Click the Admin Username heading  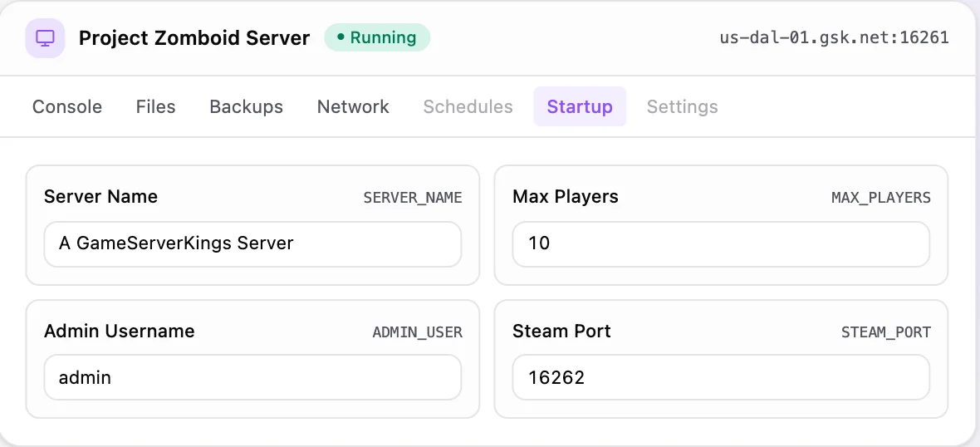click(x=120, y=331)
